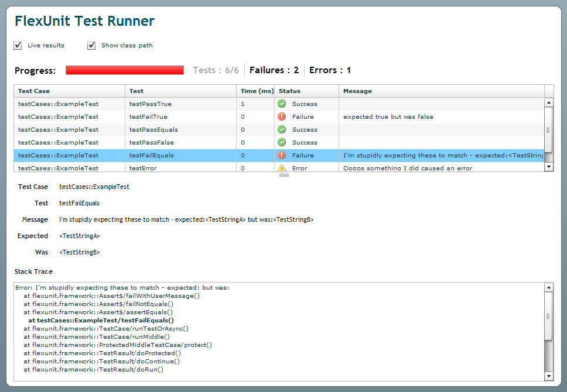Click the red Failure icon for testFailTrue
Viewport: 567px width, 392px height.
(x=282, y=117)
